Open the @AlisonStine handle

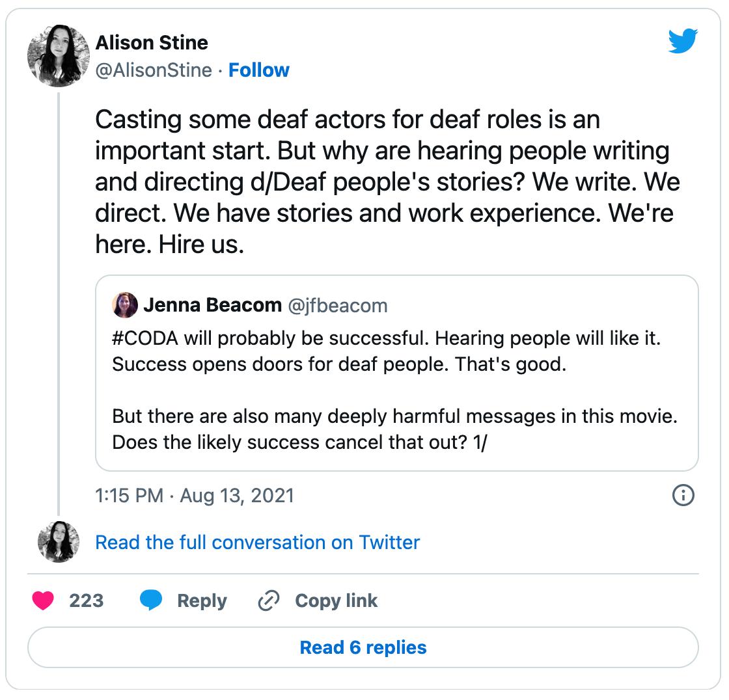coord(154,70)
